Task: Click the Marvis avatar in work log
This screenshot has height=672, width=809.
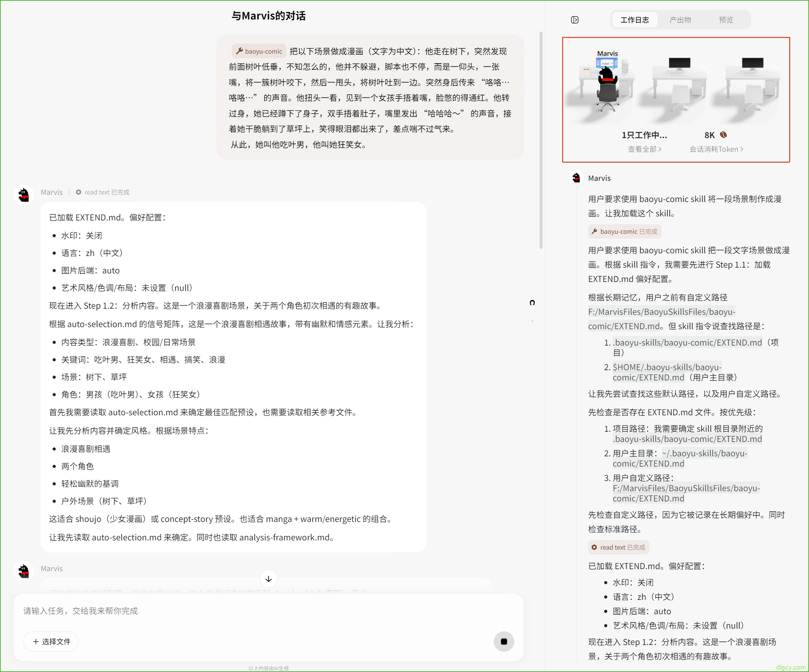Action: pyautogui.click(x=576, y=178)
